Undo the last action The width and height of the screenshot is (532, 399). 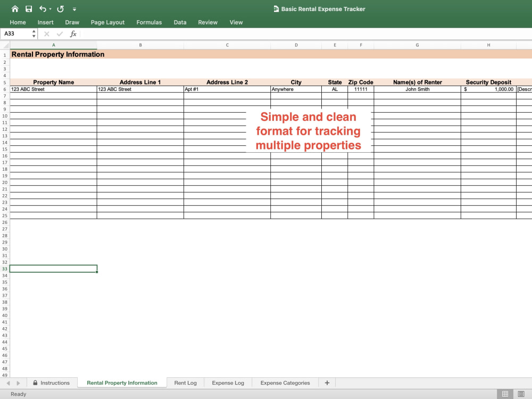pos(43,9)
